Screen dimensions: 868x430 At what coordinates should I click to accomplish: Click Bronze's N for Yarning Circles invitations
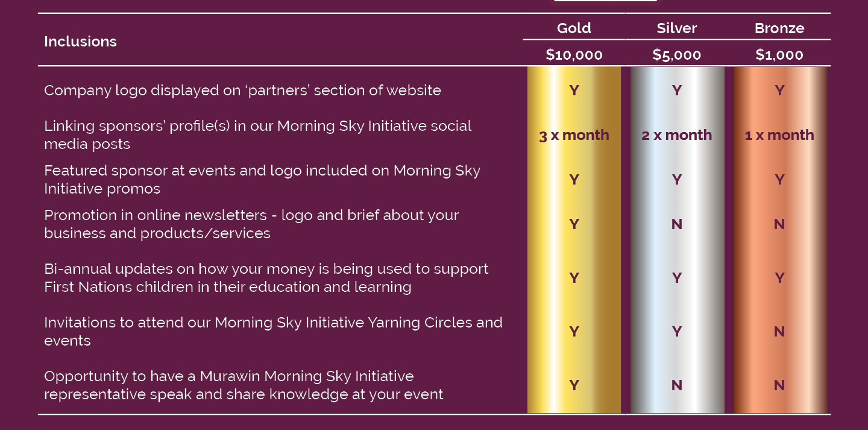pyautogui.click(x=779, y=332)
